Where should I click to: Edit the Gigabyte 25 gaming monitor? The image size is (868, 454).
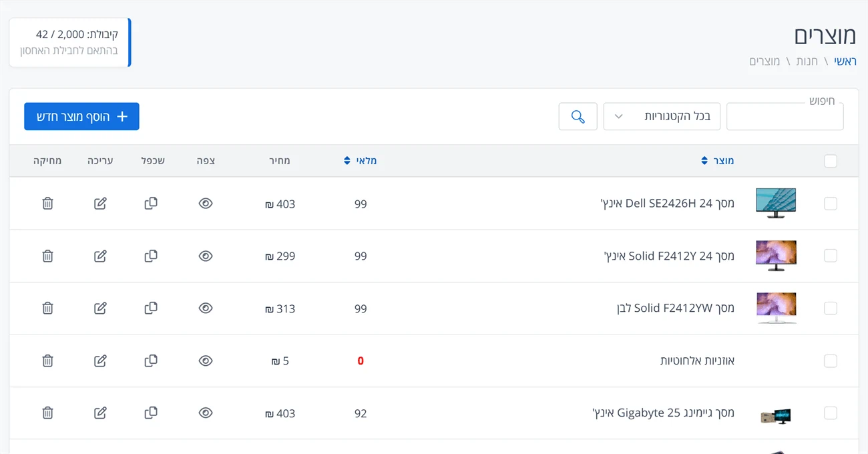point(100,413)
